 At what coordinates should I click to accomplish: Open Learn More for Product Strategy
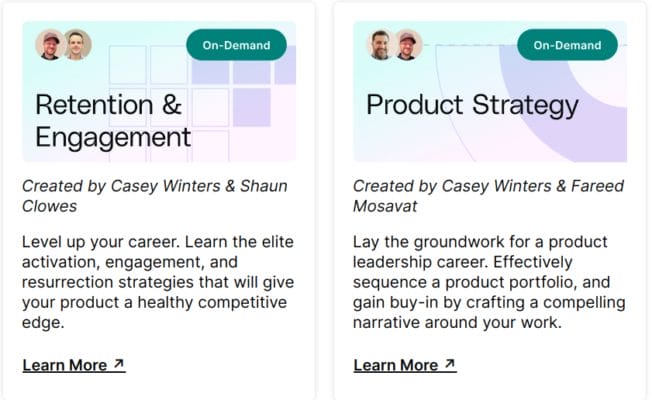pos(397,365)
